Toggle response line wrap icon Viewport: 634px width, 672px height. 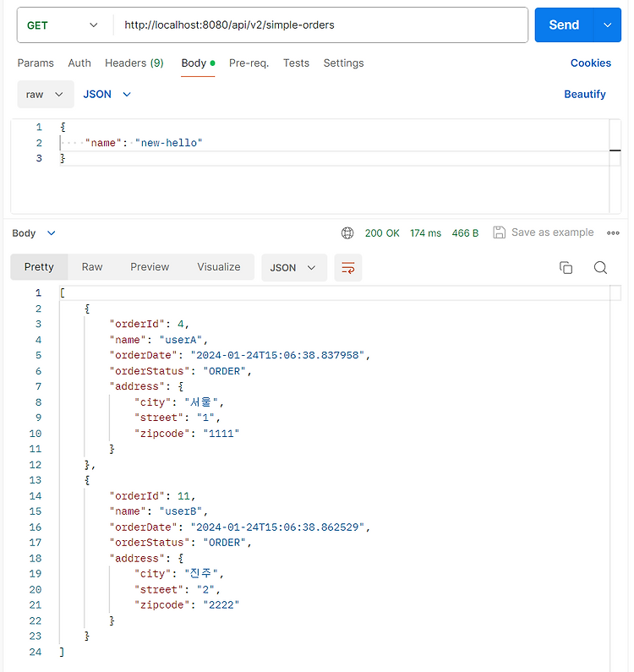pos(347,267)
